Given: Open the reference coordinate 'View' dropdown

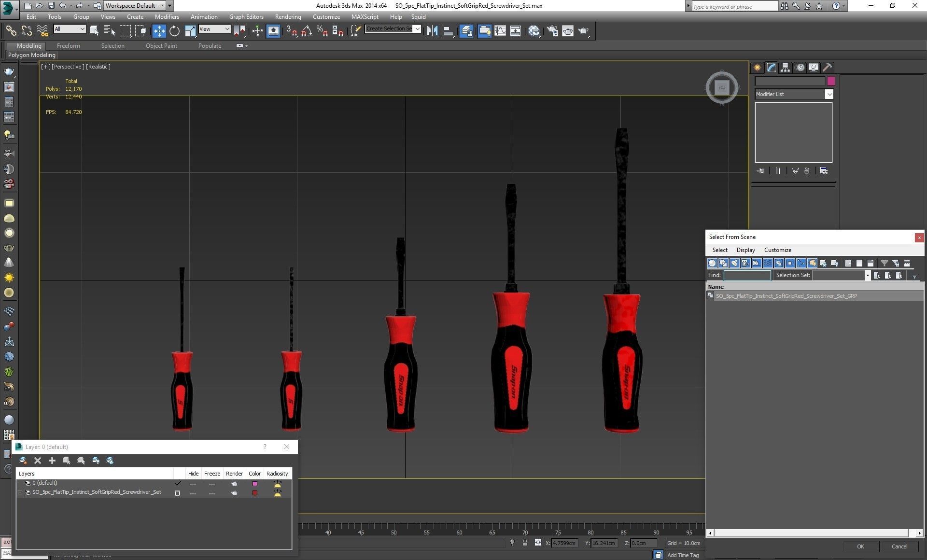Looking at the screenshot, I should pyautogui.click(x=214, y=29).
